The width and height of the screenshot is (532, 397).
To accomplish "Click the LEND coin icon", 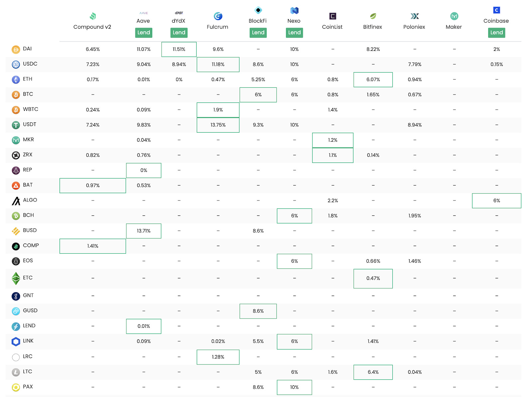I will (16, 327).
